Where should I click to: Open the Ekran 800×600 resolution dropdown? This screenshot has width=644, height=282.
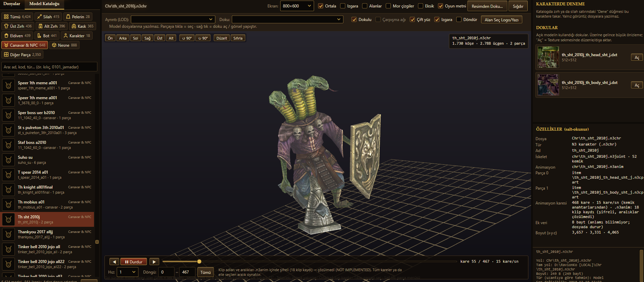point(297,6)
